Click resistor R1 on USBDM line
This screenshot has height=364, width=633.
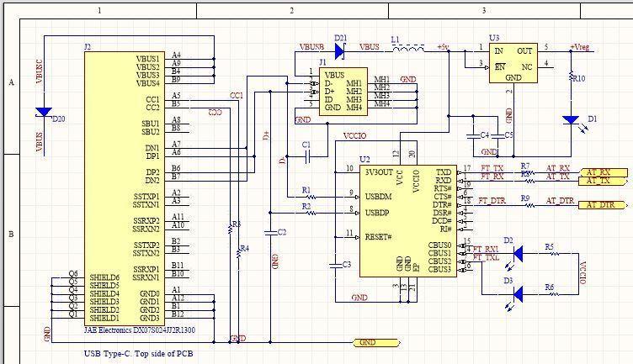click(x=311, y=197)
